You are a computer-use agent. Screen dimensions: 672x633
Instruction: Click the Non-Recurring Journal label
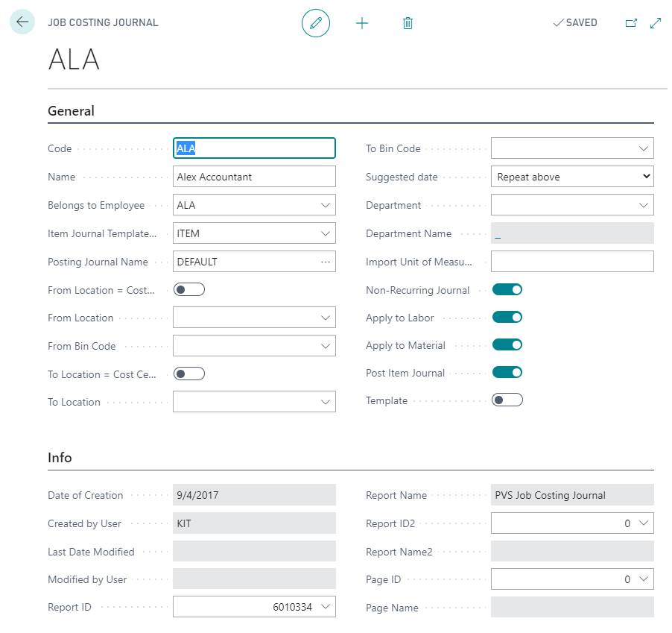(417, 290)
